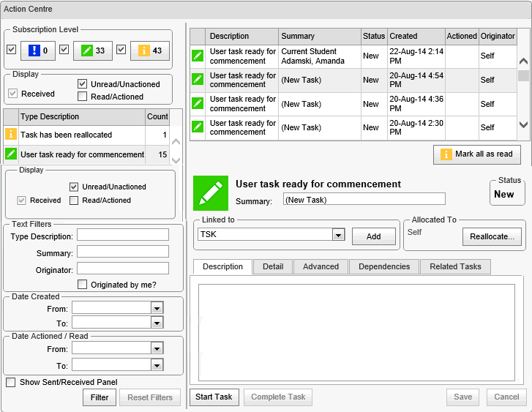Click down chevron of Type Description list
Screen dimensions: 532x412
coord(176,160)
